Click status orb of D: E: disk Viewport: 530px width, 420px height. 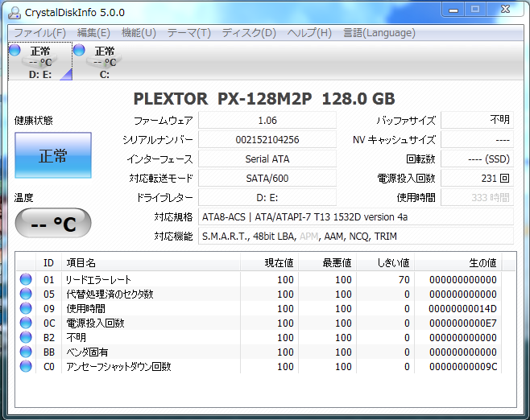(x=14, y=50)
